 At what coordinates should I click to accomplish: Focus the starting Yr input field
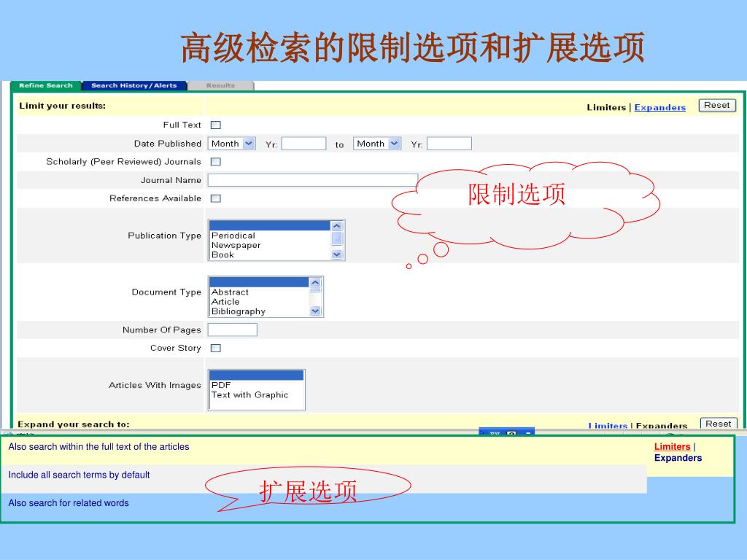click(x=303, y=144)
